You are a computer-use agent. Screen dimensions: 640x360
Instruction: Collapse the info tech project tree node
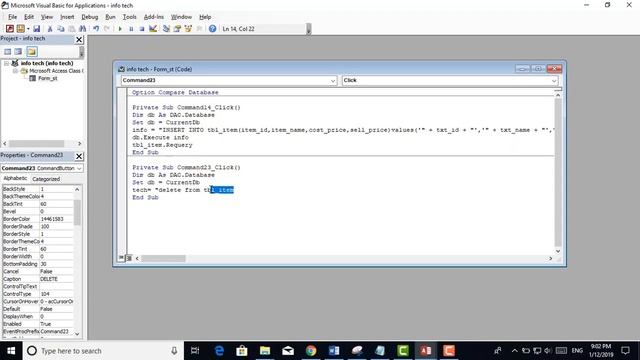point(7,63)
